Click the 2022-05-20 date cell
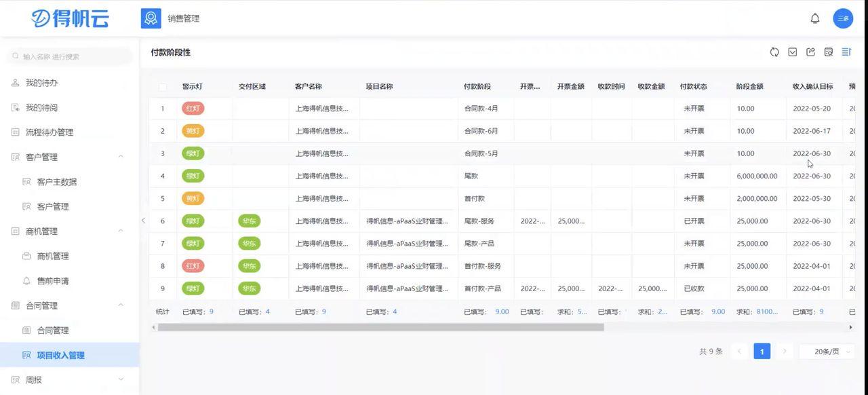Image resolution: width=868 pixels, height=395 pixels. tap(812, 109)
